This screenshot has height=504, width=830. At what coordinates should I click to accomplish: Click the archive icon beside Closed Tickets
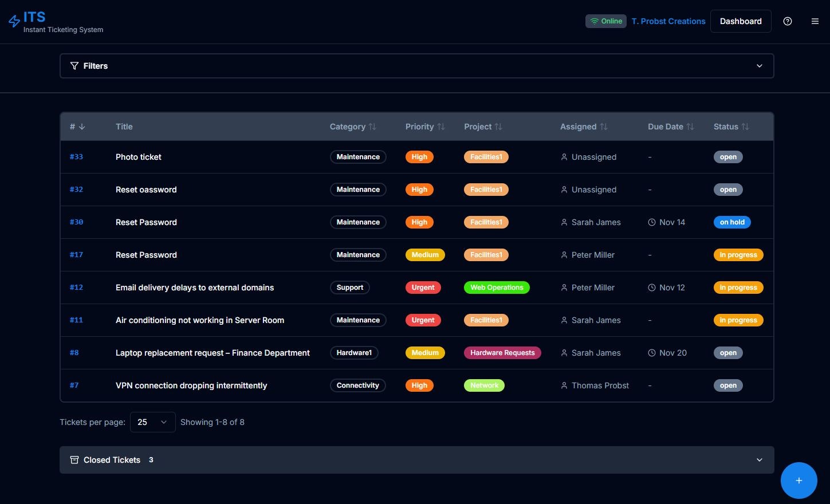coord(74,460)
